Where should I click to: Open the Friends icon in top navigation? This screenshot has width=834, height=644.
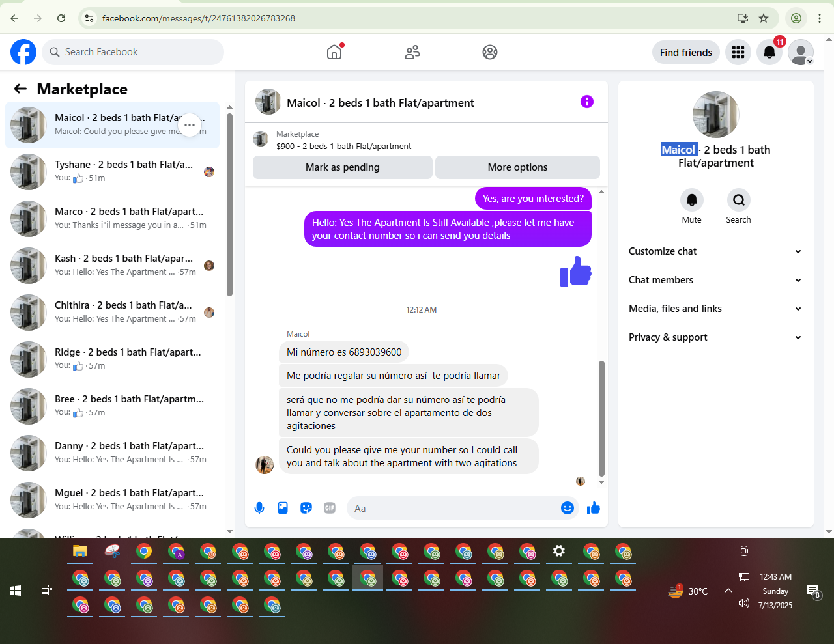click(412, 52)
